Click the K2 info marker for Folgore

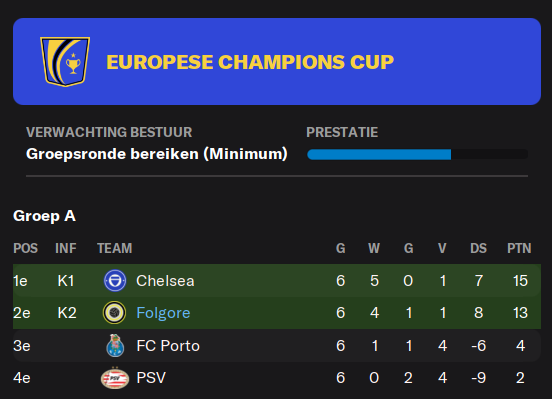click(x=67, y=313)
